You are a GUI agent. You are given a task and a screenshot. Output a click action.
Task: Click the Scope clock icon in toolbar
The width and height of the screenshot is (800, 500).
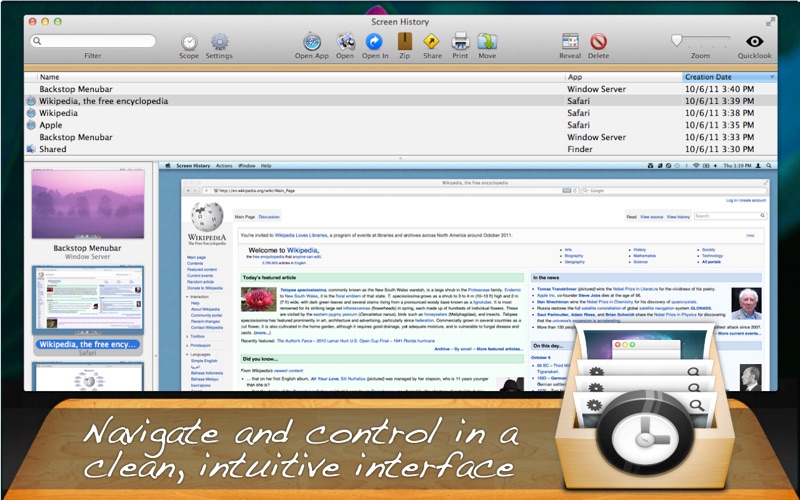tap(189, 42)
